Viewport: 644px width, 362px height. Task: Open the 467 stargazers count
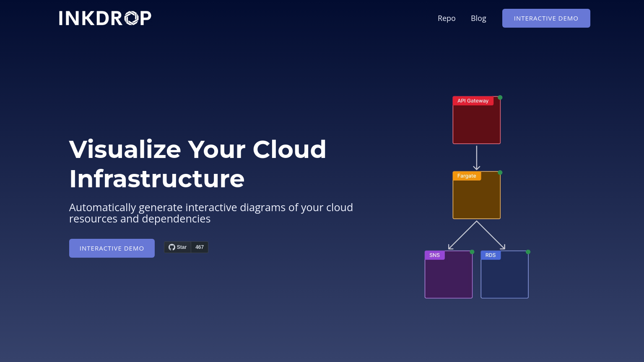coord(200,247)
